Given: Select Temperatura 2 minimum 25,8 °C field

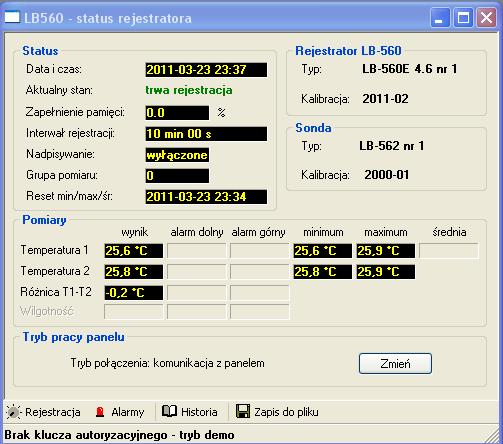Looking at the screenshot, I should (x=323, y=272).
